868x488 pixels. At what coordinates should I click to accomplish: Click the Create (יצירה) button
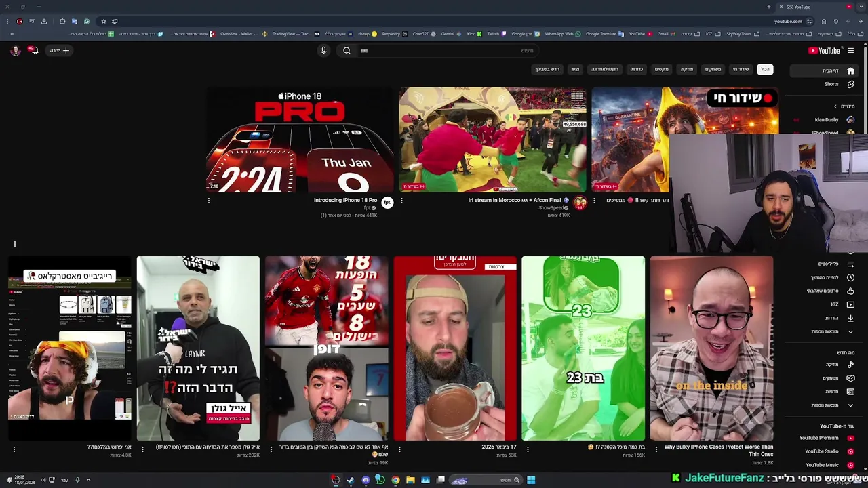pyautogui.click(x=59, y=50)
